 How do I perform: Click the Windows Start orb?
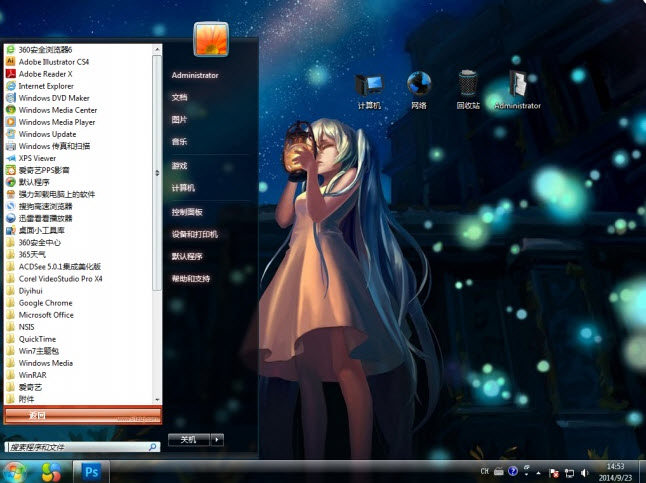[x=15, y=472]
